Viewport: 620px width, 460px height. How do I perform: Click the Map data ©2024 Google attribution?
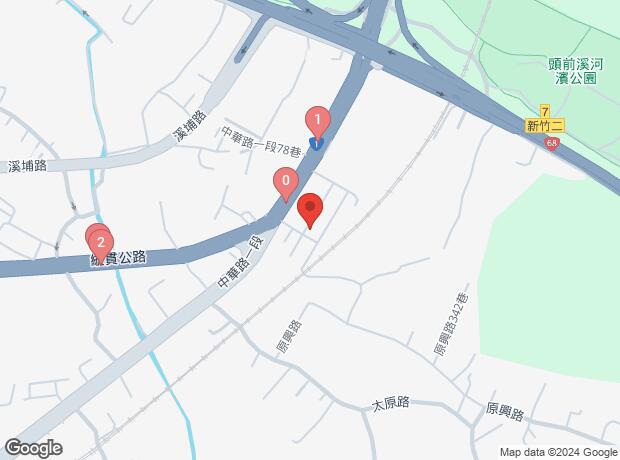558,452
